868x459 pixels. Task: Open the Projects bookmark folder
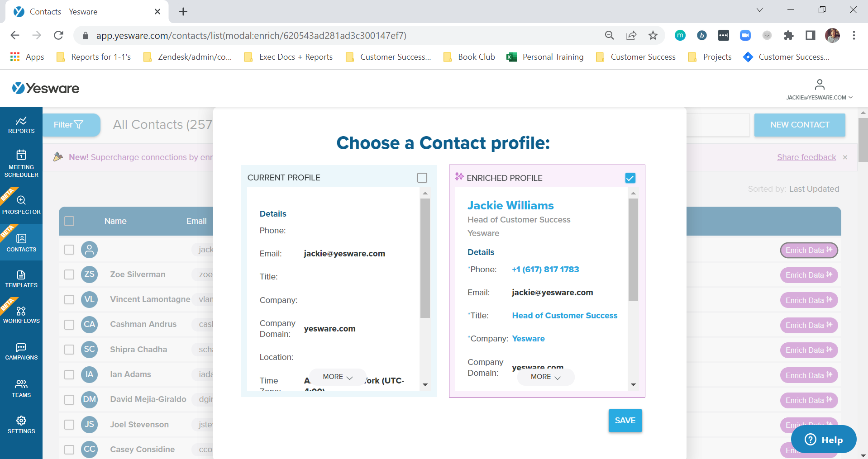(x=710, y=57)
